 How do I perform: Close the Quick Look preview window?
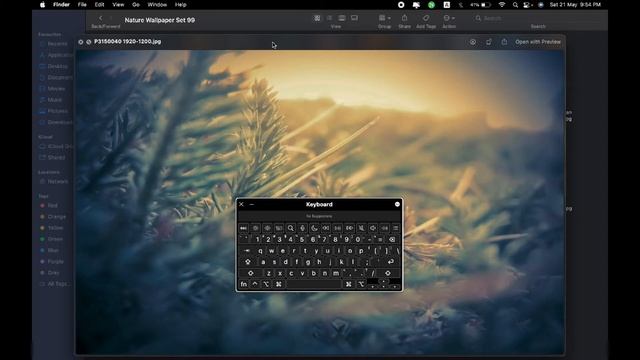(x=80, y=42)
